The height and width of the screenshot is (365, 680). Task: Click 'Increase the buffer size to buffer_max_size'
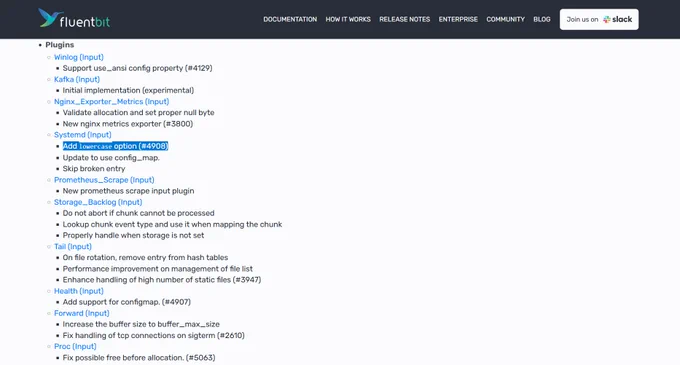point(141,324)
